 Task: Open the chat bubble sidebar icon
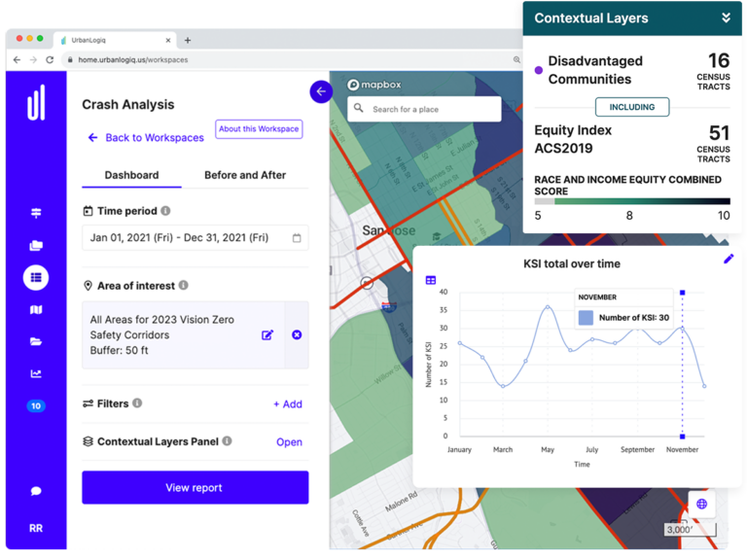pos(36,491)
